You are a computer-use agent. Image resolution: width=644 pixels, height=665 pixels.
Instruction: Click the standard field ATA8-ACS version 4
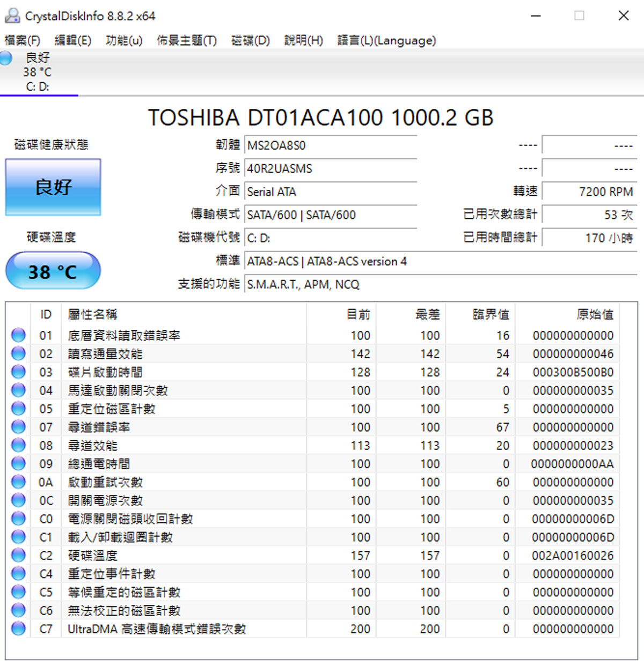pyautogui.click(x=441, y=261)
